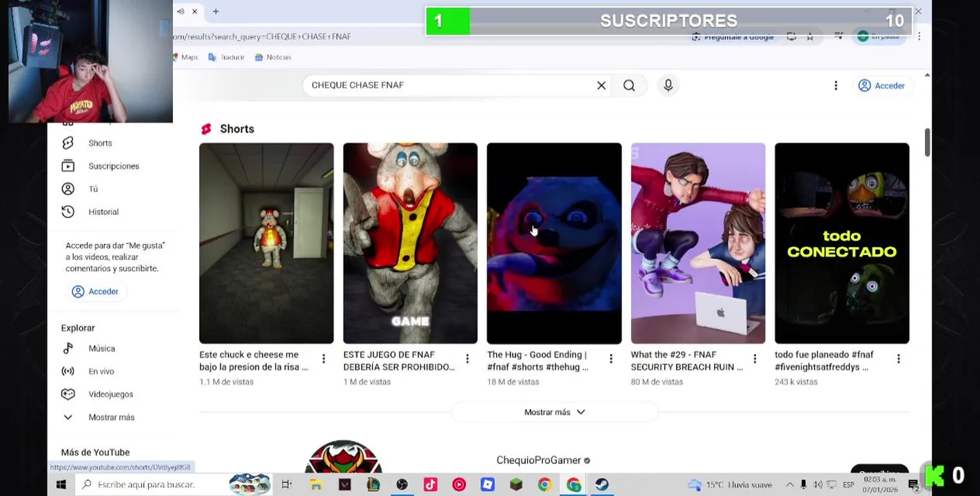
Task: Open the ChequioProGamer channel name
Action: pyautogui.click(x=538, y=460)
